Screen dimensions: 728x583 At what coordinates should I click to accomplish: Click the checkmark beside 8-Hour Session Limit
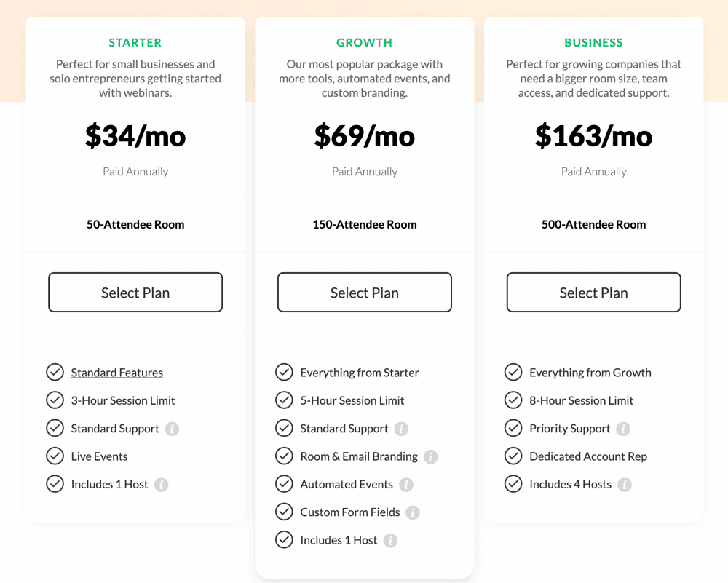pos(513,400)
